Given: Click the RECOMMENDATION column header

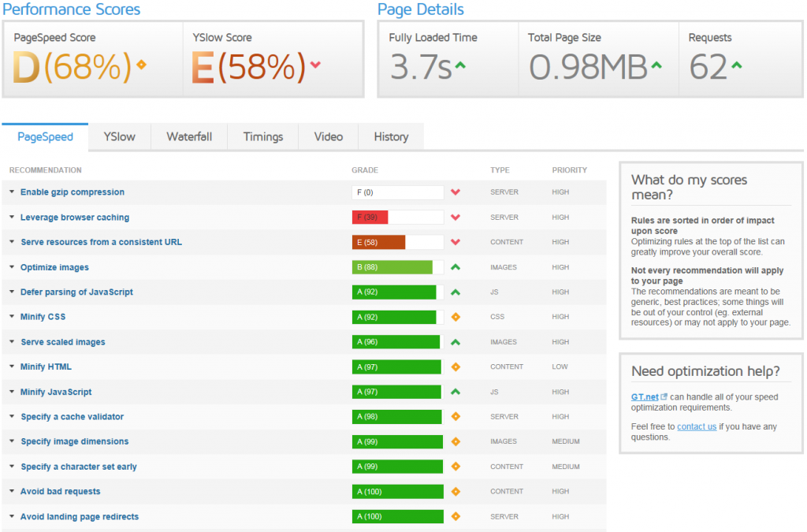Looking at the screenshot, I should [45, 169].
